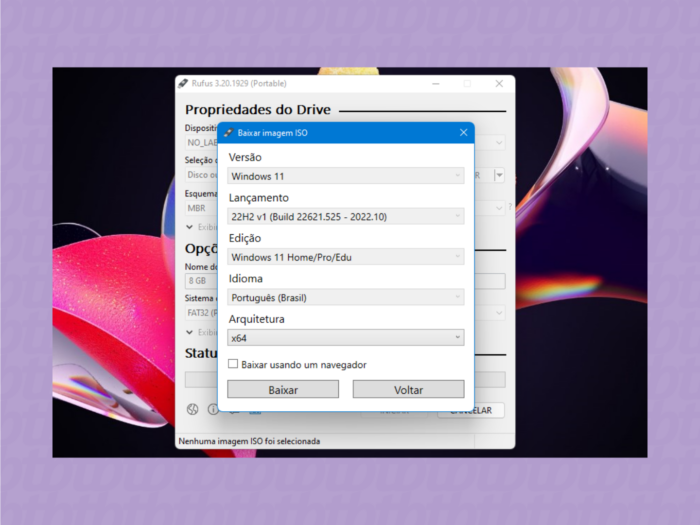Click the Rufus USB icon in main title bar

(183, 83)
